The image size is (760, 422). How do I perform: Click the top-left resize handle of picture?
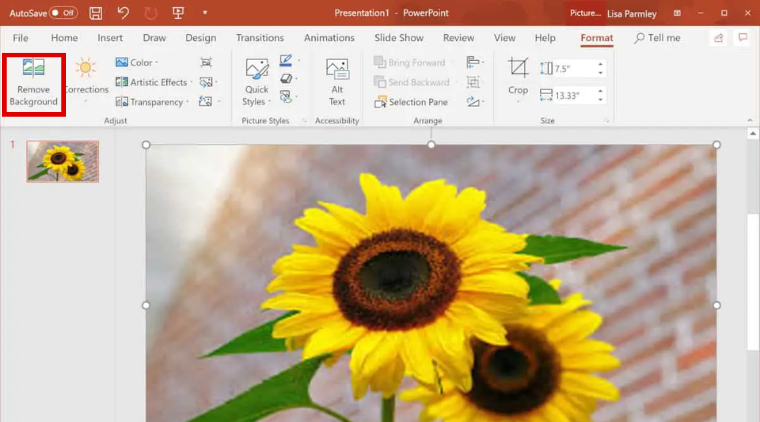[x=146, y=144]
